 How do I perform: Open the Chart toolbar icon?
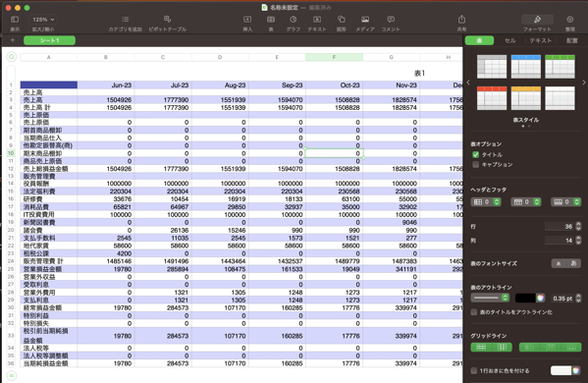pos(294,19)
